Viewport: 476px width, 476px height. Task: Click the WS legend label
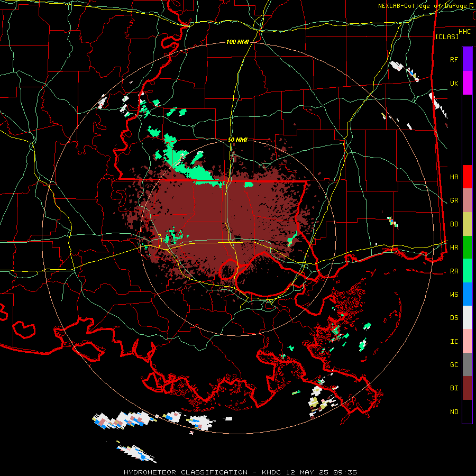pyautogui.click(x=454, y=295)
